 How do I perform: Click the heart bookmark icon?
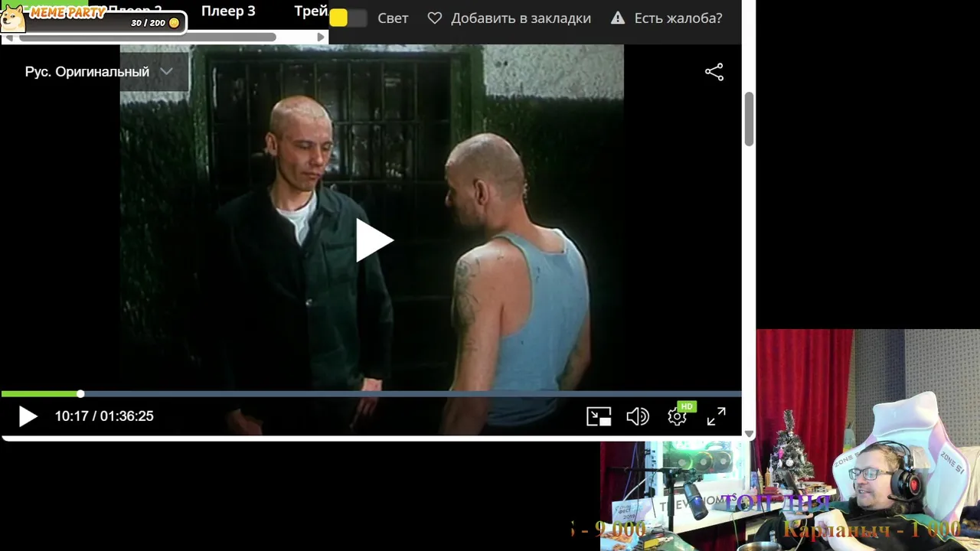(x=435, y=18)
